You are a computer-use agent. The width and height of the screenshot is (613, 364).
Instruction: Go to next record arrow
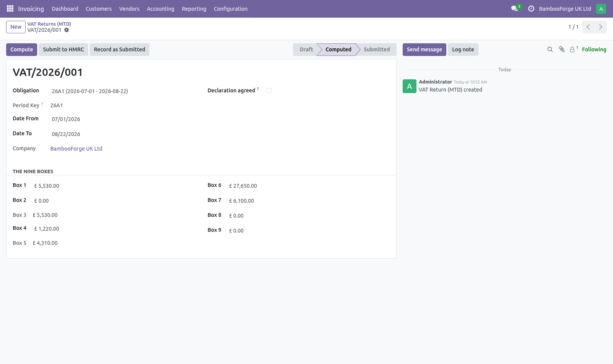(x=600, y=27)
